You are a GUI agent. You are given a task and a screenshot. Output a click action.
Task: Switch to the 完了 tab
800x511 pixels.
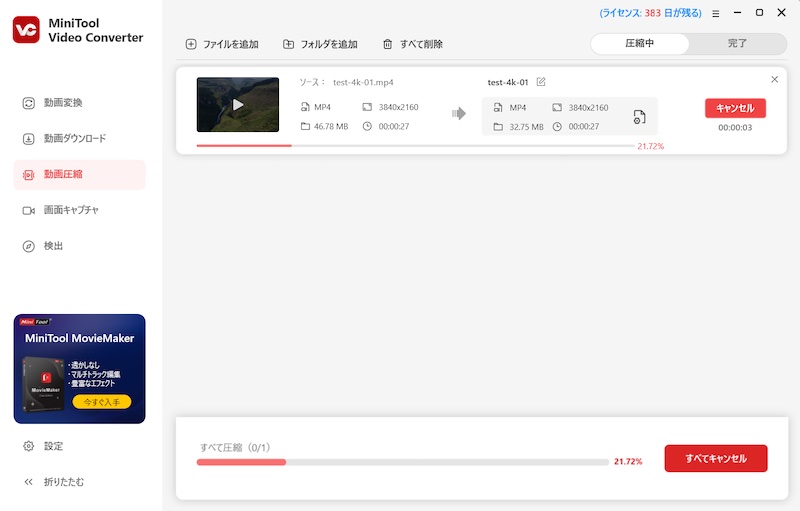pos(737,44)
